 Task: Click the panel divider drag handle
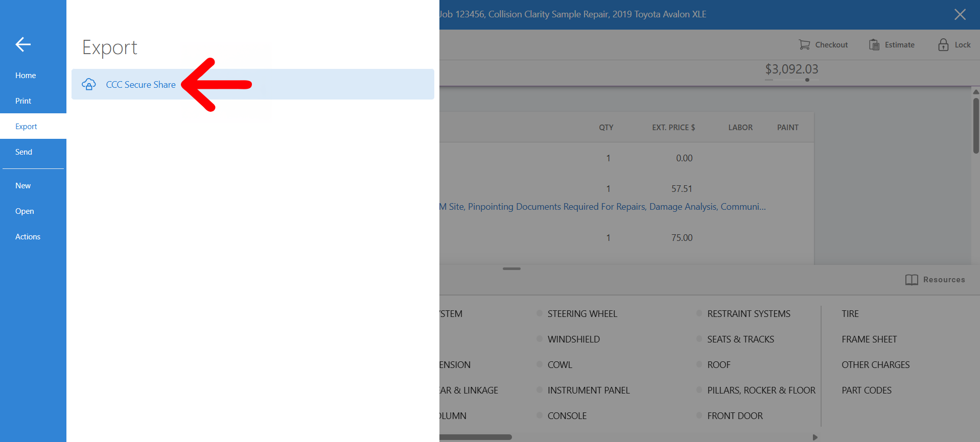tap(511, 268)
